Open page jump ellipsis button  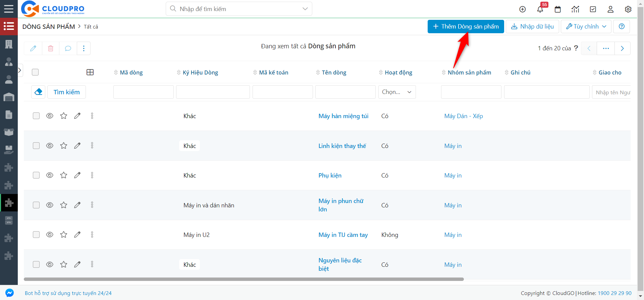(606, 48)
